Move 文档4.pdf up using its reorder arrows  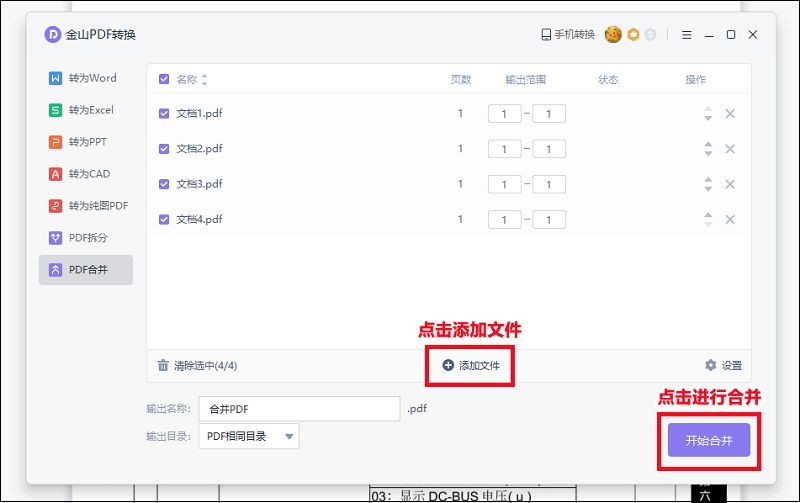tap(708, 215)
